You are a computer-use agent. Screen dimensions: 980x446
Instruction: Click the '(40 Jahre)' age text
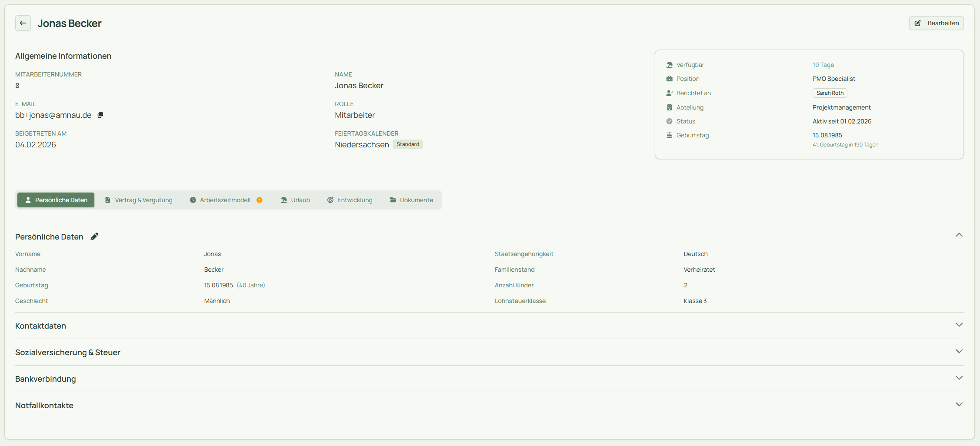pos(251,285)
